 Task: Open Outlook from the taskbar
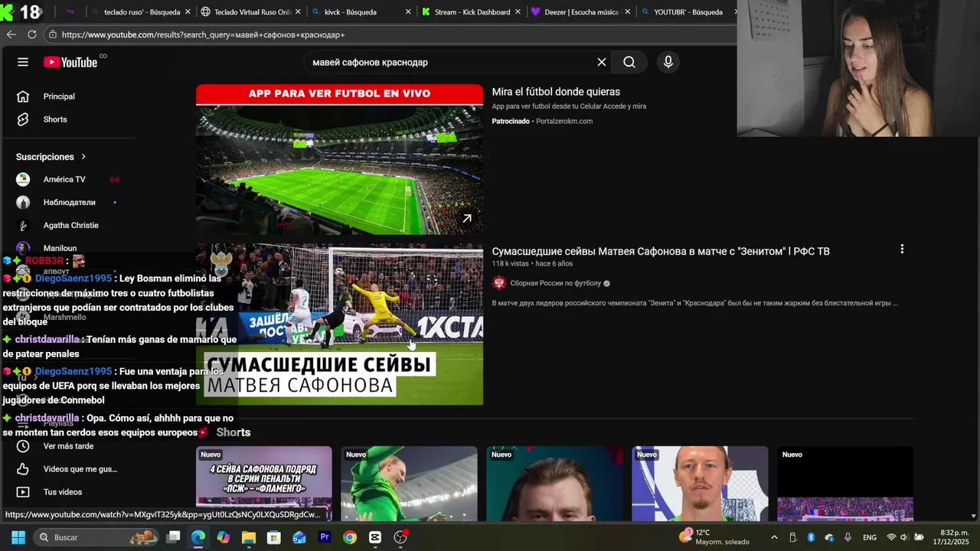click(x=299, y=537)
